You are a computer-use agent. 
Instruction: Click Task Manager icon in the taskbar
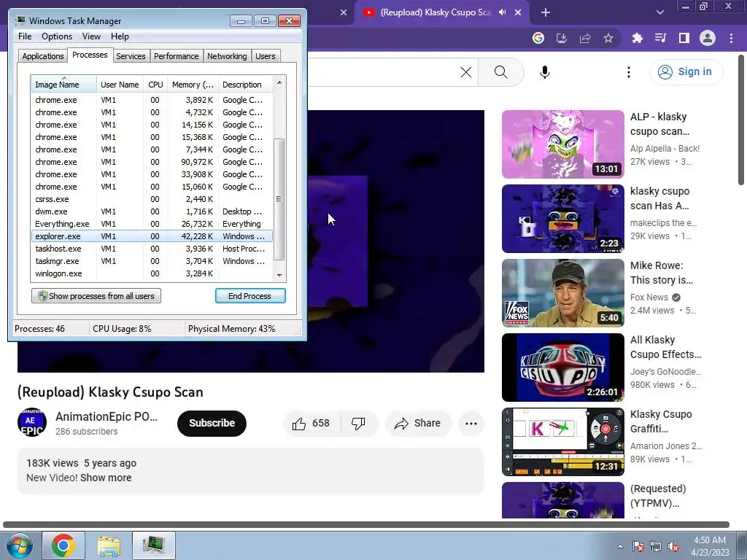pos(154,545)
